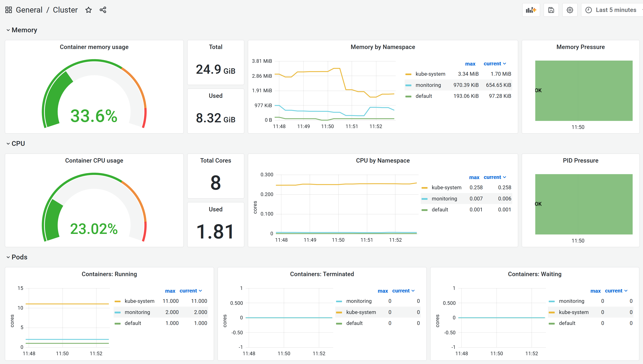Open Containers: Terminated panel title menu
The image size is (643, 364).
(x=322, y=274)
